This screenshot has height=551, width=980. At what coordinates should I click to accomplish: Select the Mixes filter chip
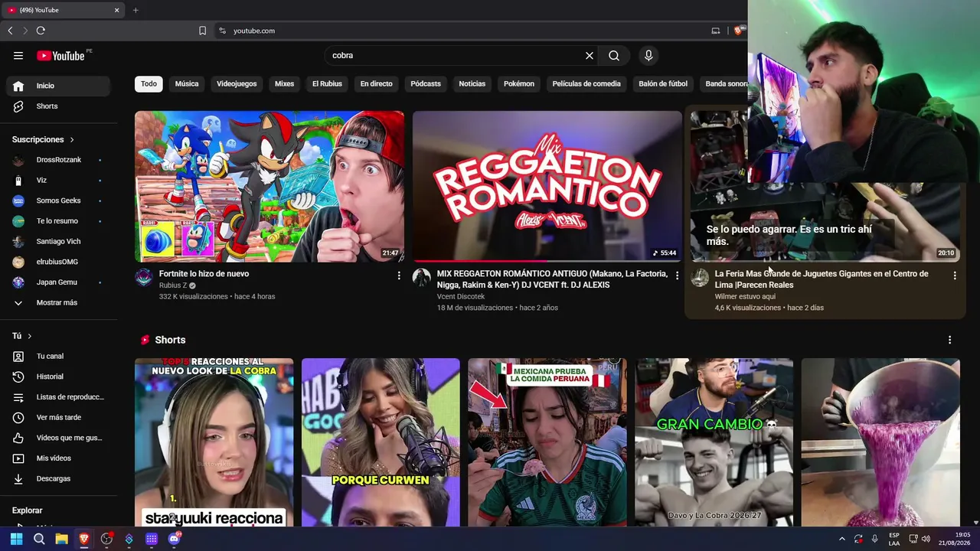coord(284,83)
